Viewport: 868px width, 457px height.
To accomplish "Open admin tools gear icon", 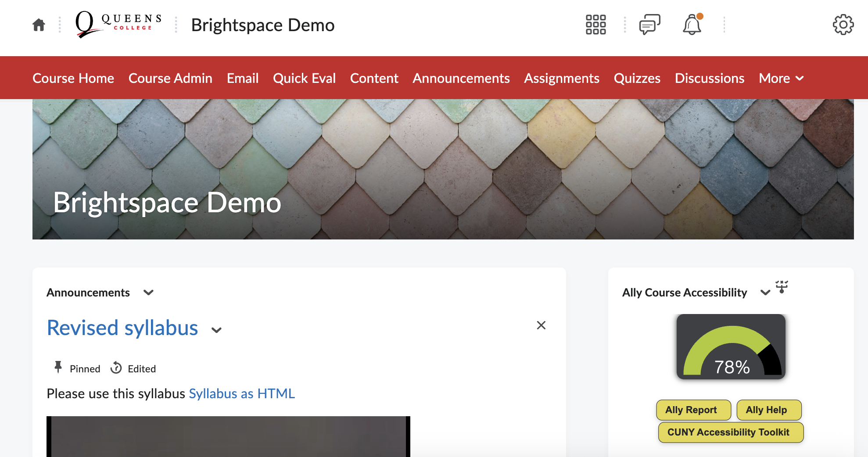I will click(843, 25).
